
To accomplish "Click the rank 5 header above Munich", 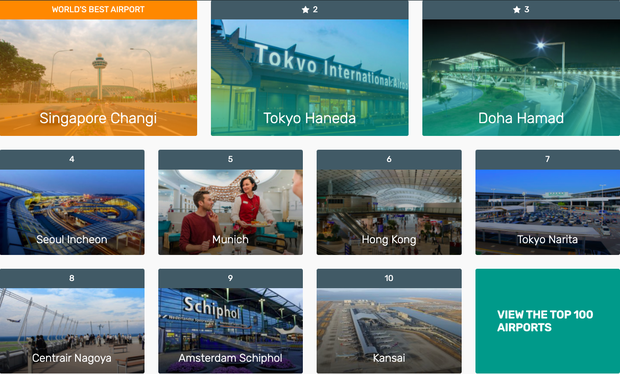I will click(231, 160).
